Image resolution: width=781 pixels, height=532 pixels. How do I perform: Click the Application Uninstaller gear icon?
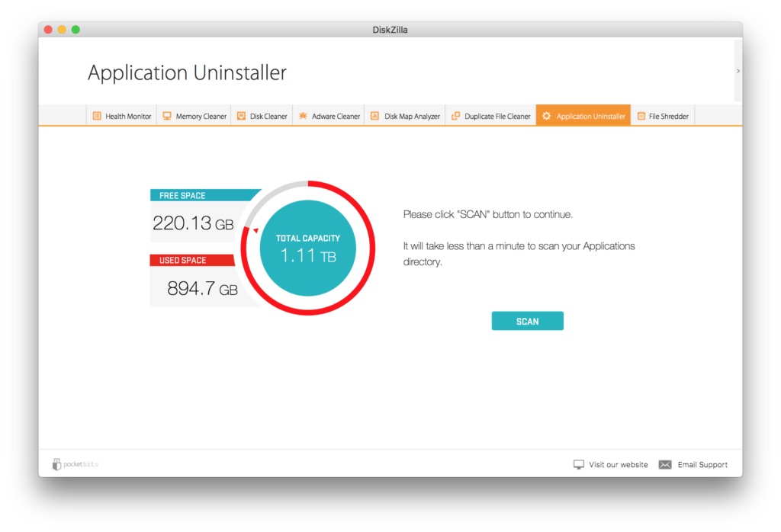point(546,116)
